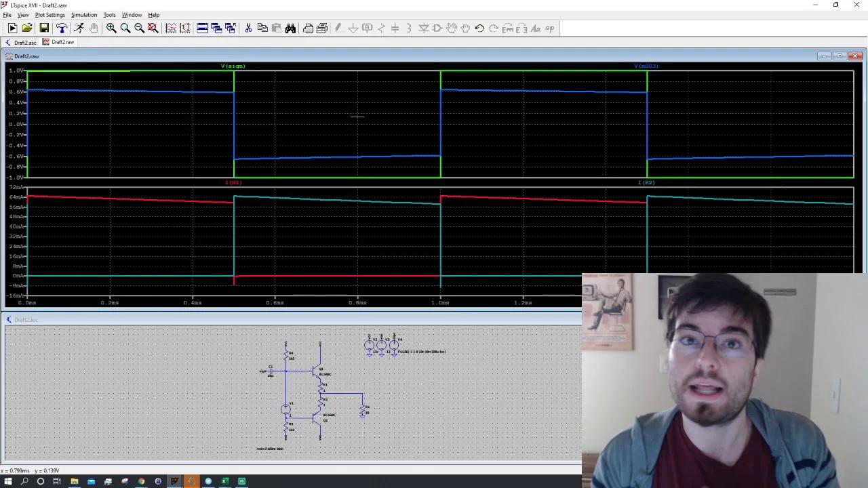Tile windows with the toolbar icon
This screenshot has width=868, height=488.
(x=202, y=28)
